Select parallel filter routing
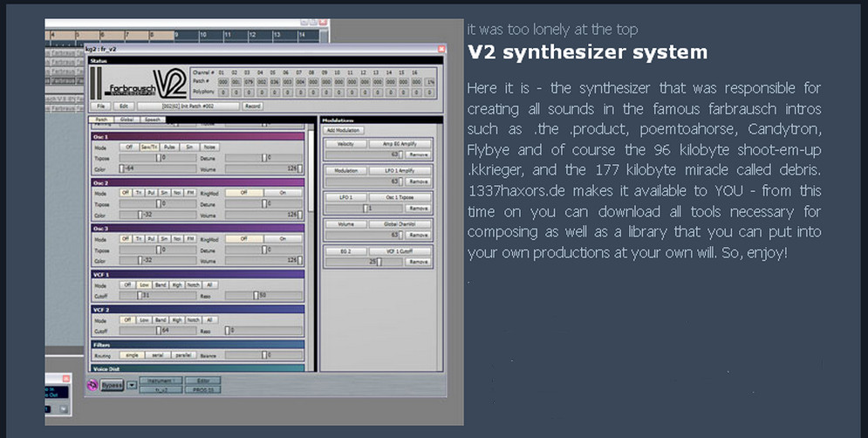This screenshot has width=868, height=438. pos(183,355)
